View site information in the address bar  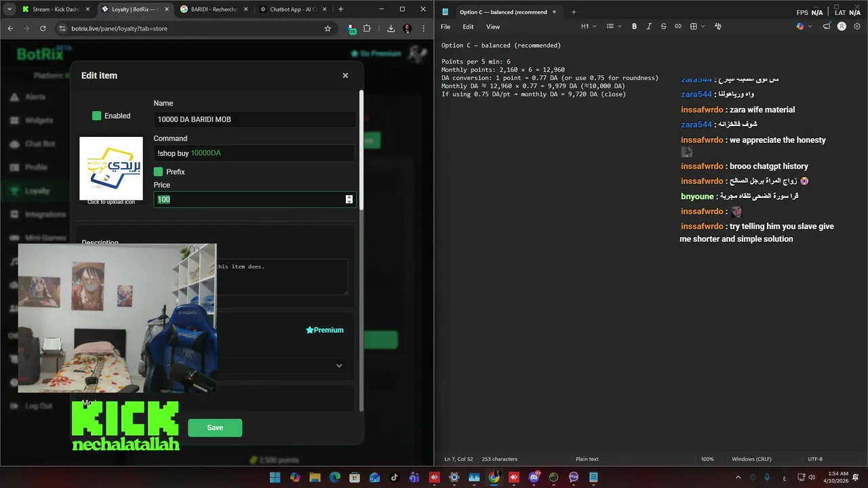tap(62, 28)
